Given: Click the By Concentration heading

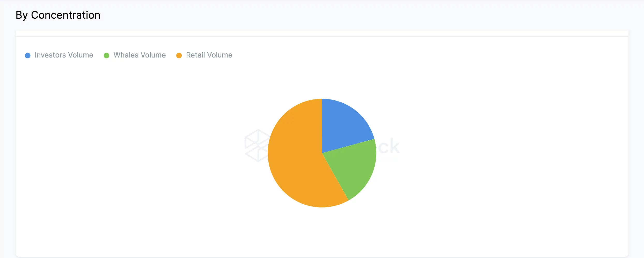Looking at the screenshot, I should tap(58, 15).
